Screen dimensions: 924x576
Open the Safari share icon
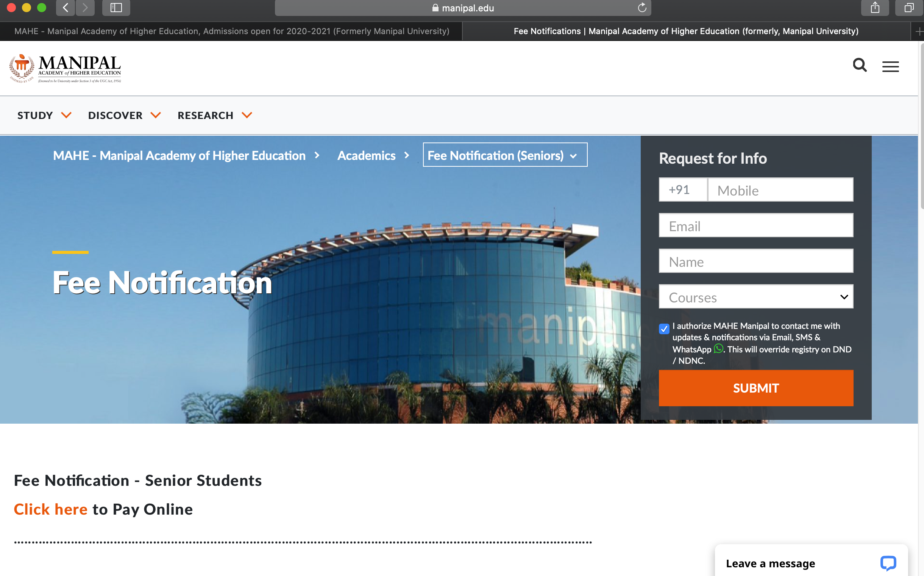pos(874,8)
